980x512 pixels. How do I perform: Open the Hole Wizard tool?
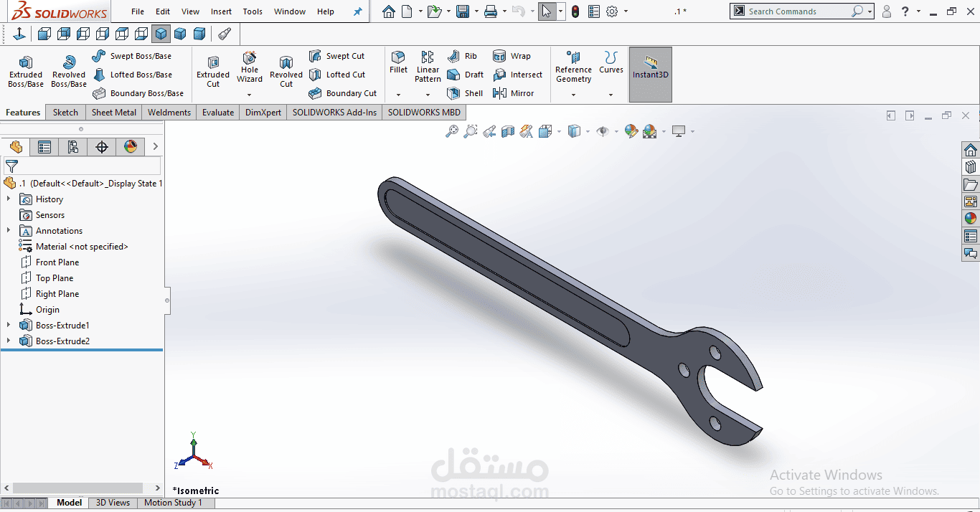tap(250, 67)
